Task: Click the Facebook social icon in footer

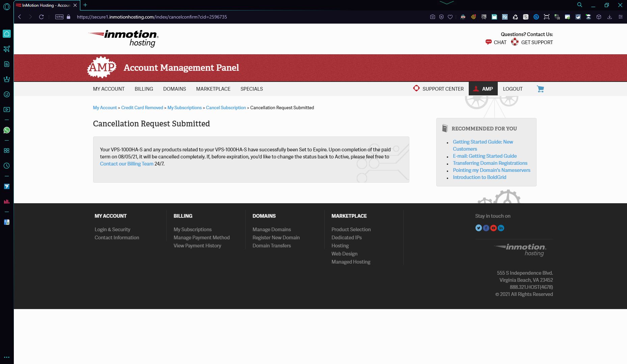Action: (x=486, y=228)
